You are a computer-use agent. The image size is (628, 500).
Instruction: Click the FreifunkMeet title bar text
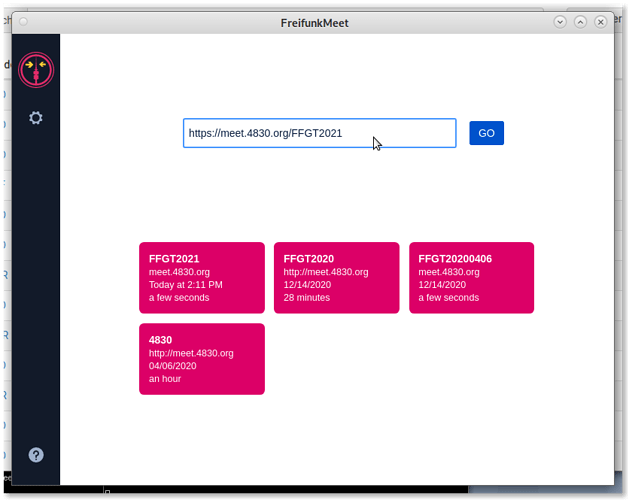(x=314, y=23)
